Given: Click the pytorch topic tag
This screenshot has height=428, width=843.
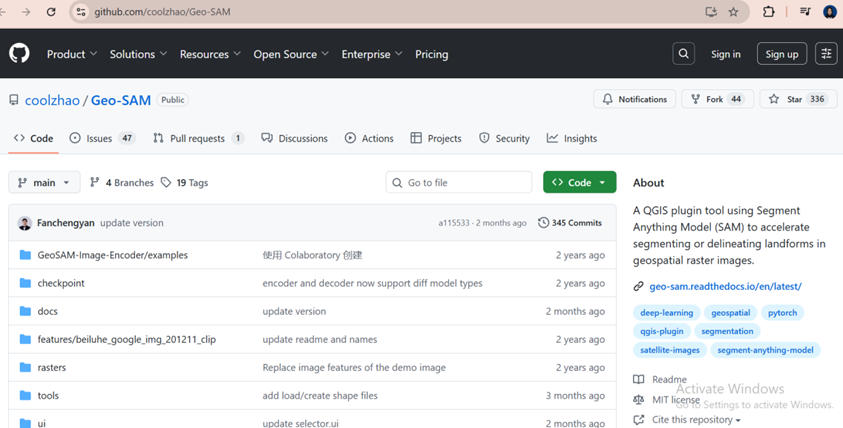Looking at the screenshot, I should (x=782, y=313).
